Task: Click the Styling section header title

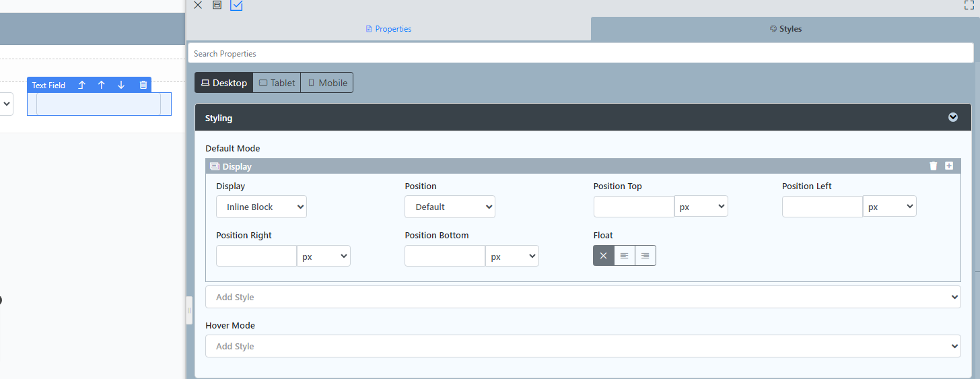Action: point(219,118)
